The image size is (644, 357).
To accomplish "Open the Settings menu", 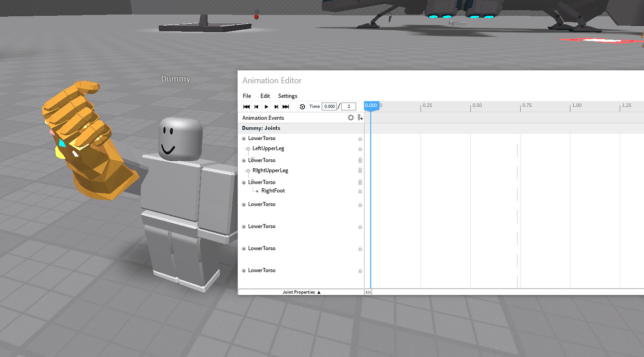I will coord(287,96).
